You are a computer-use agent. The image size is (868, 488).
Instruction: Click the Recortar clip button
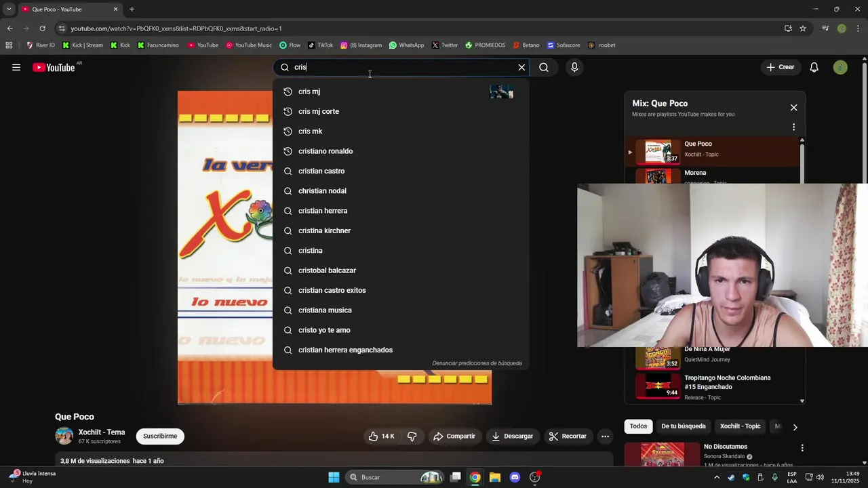tap(568, 436)
